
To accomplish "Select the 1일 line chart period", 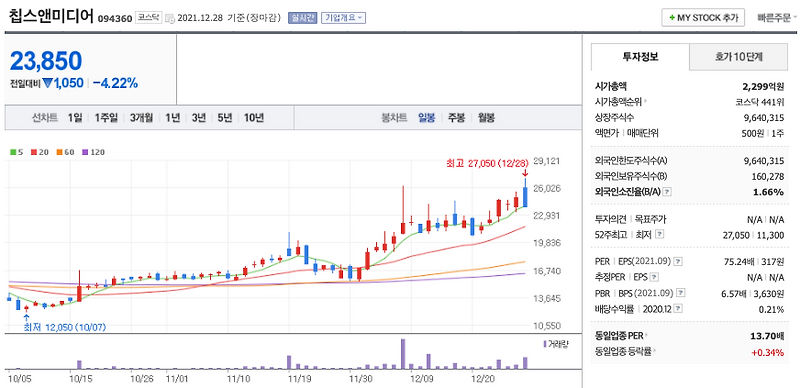I will point(74,118).
